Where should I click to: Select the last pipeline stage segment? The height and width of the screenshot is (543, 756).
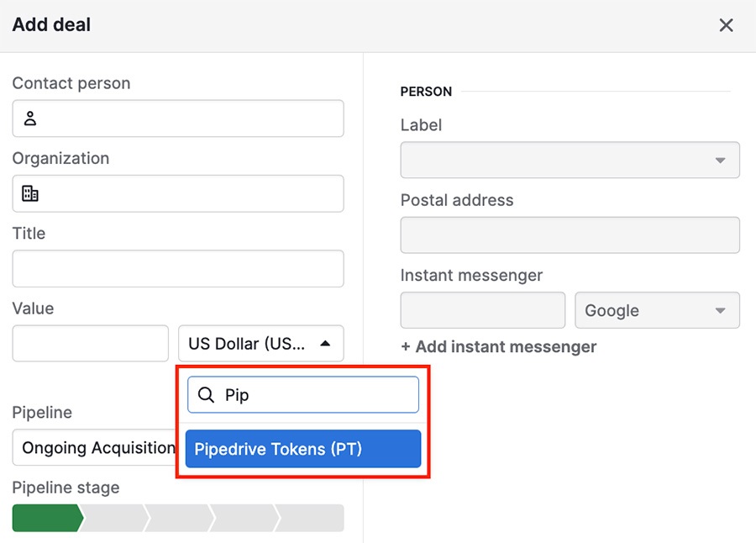coord(311,518)
